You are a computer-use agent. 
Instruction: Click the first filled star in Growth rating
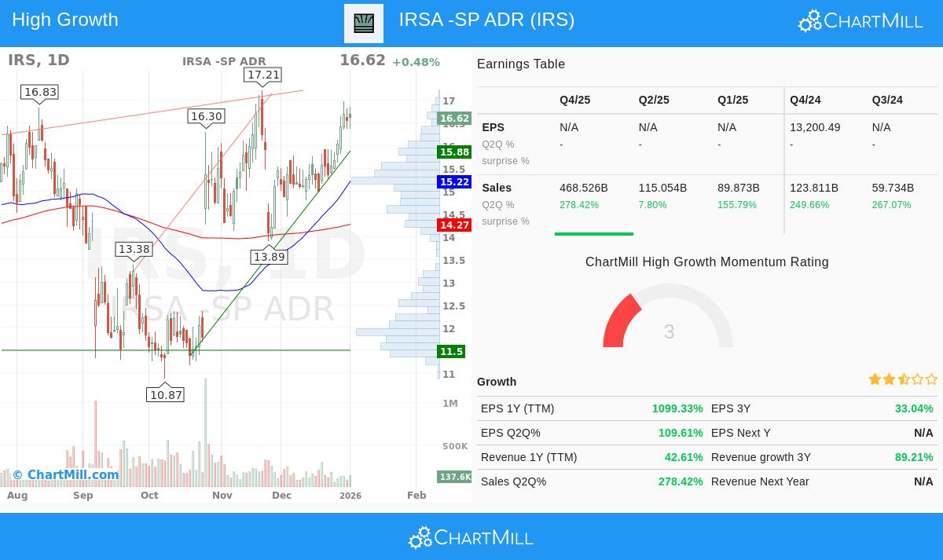click(875, 379)
